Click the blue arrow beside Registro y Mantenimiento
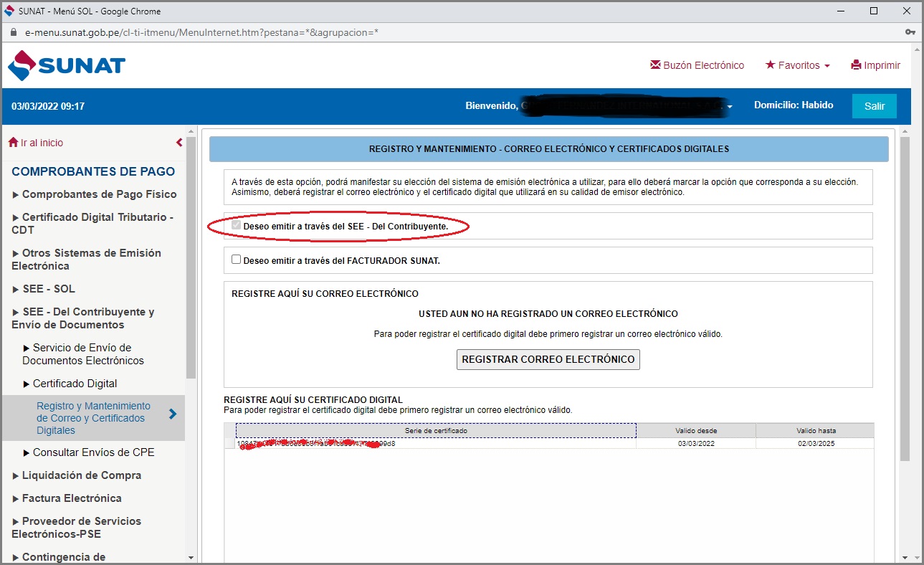924x565 pixels. pos(173,414)
